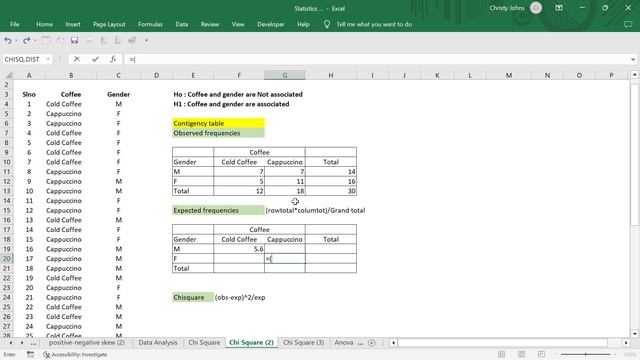The image size is (640, 360).
Task: Click the Observed frequencies cell
Action: (x=218, y=133)
